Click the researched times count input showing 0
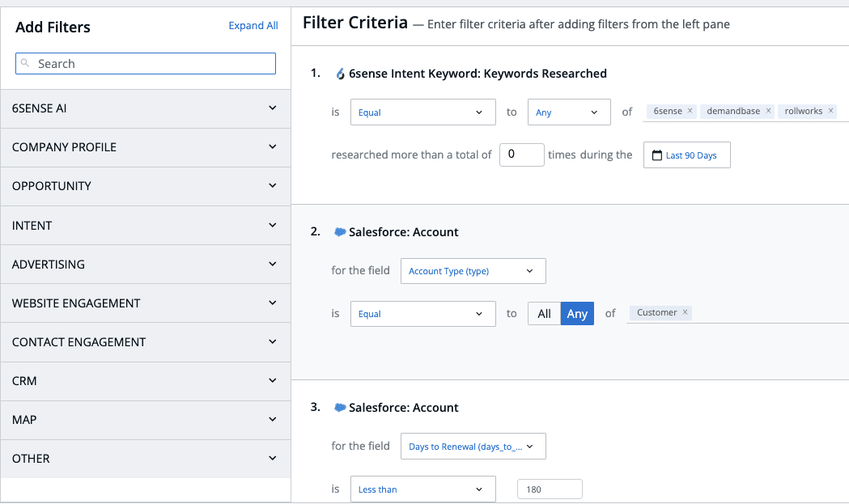Viewport: 849px width, 504px height. click(x=521, y=155)
